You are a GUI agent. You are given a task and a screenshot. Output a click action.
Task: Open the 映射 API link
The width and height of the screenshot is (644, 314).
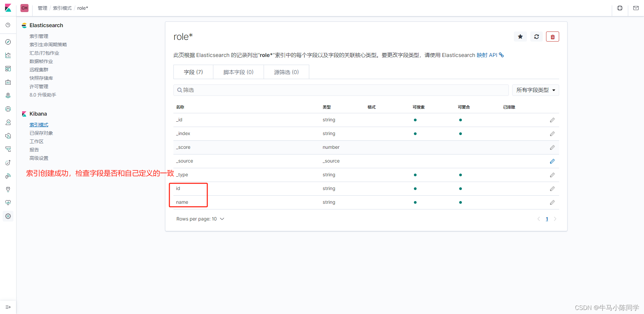490,55
